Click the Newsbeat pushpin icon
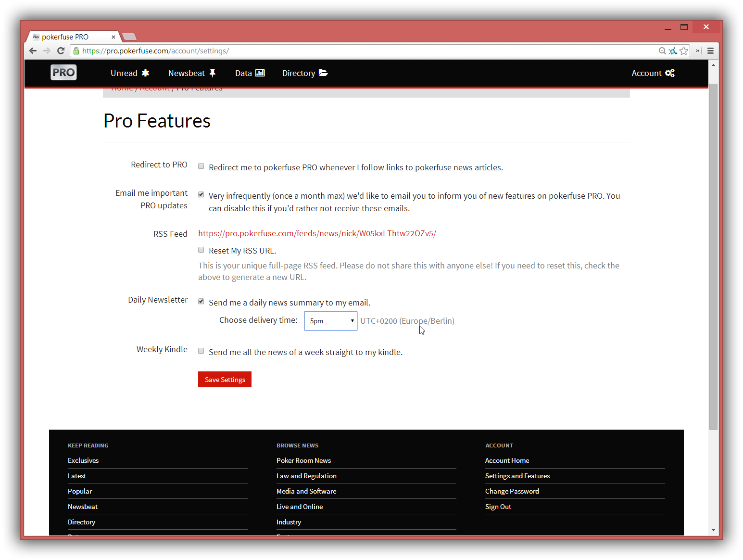Viewport: 743px width, 560px height. pyautogui.click(x=212, y=73)
